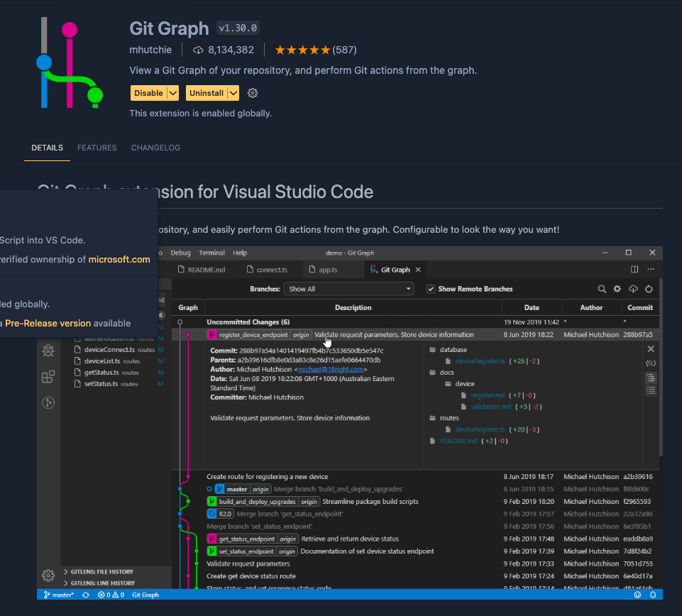Open the Extensions icon in the activity bar
Screen dimensions: 682x616
(x=48, y=377)
